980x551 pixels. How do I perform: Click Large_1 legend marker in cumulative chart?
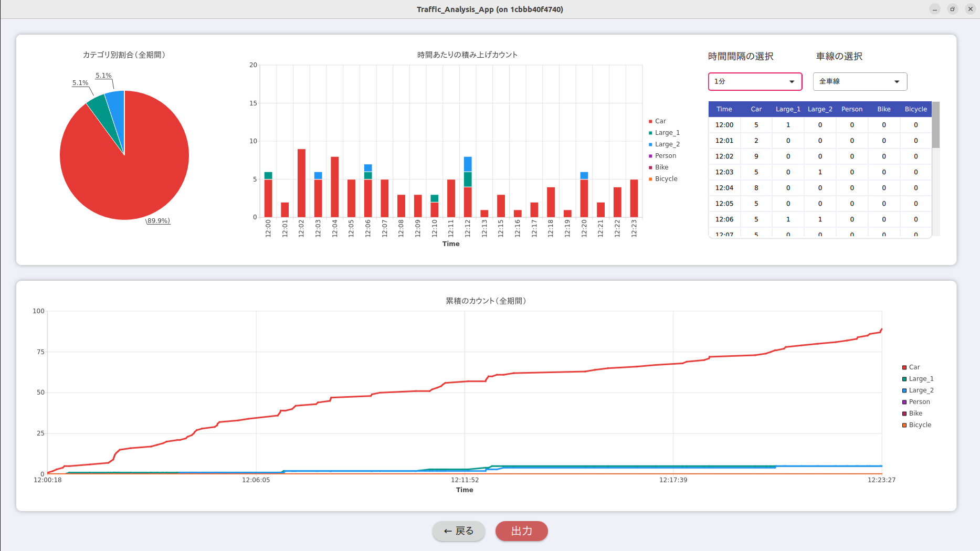tap(904, 379)
